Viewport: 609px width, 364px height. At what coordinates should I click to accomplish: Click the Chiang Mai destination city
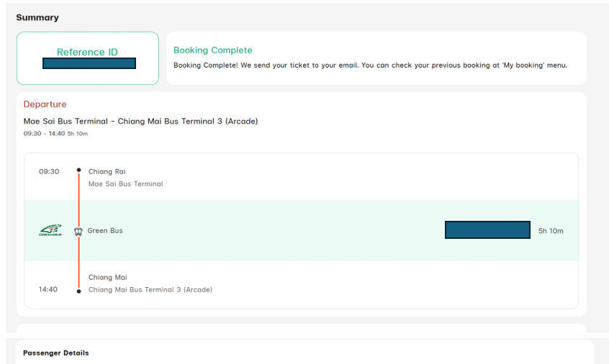click(108, 278)
